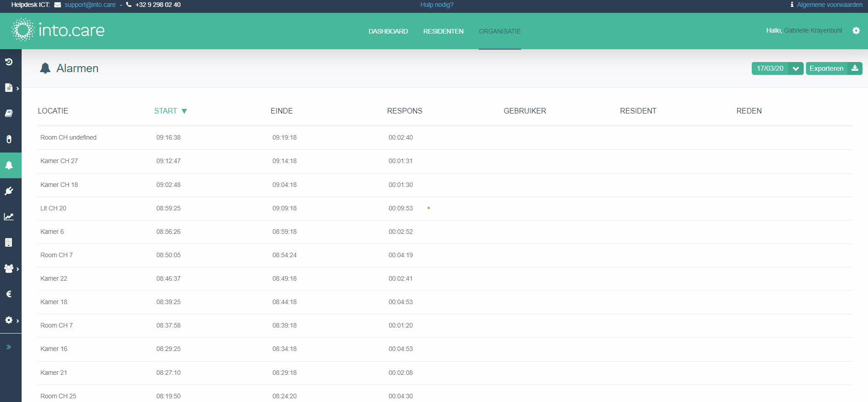Open the Algemene voorwaarden link

click(x=830, y=5)
